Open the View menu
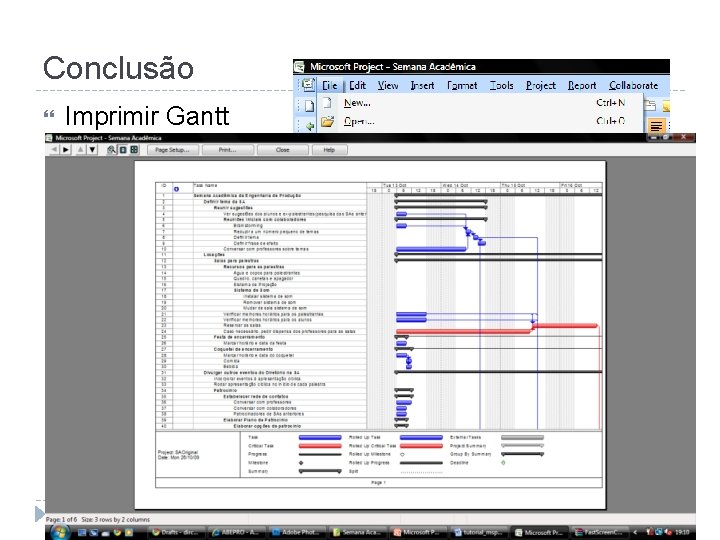Viewport: 720px width, 540px height. (x=388, y=85)
